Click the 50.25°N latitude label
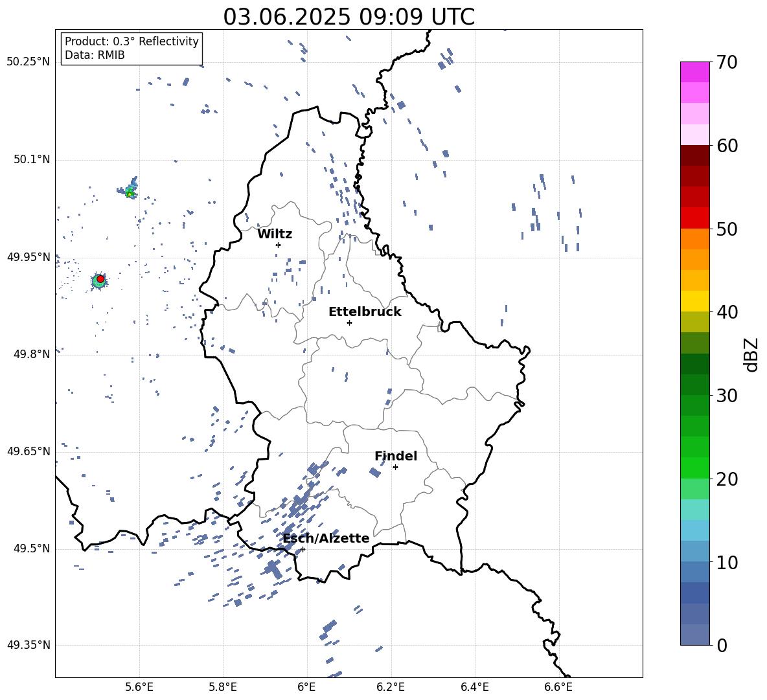The image size is (767, 700). coord(29,62)
